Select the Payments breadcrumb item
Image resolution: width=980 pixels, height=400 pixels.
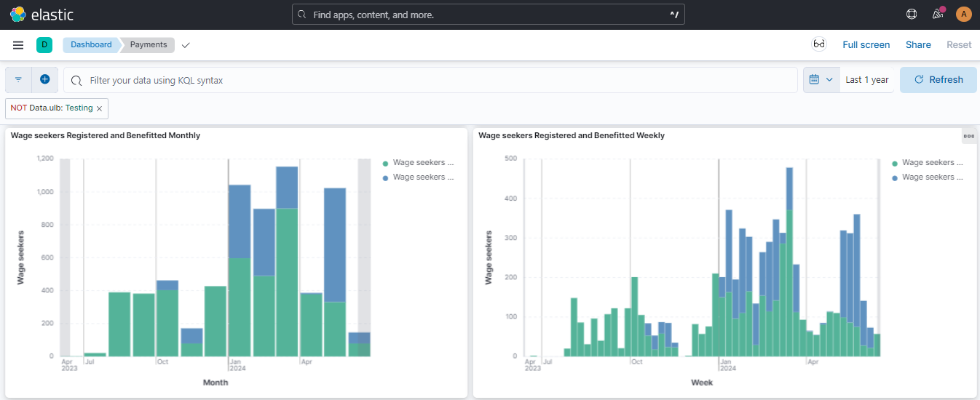149,45
